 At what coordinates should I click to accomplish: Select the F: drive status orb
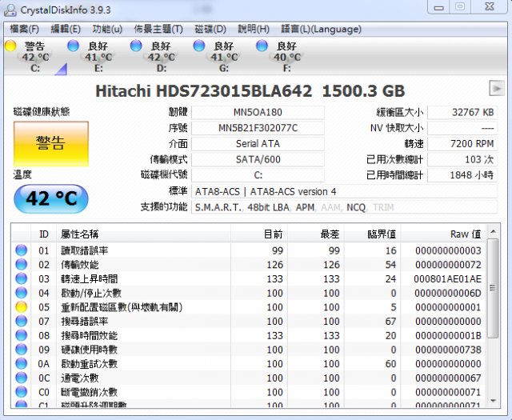[x=262, y=46]
